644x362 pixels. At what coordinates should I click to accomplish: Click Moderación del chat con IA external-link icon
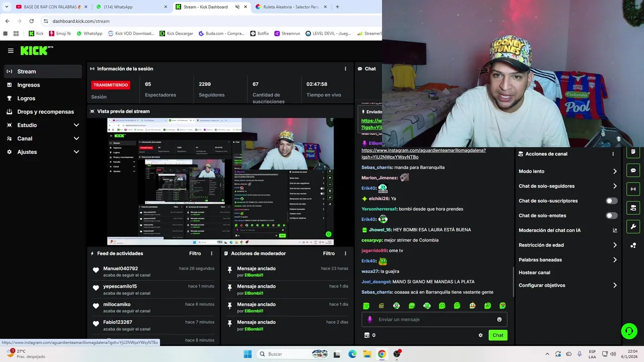point(615,230)
